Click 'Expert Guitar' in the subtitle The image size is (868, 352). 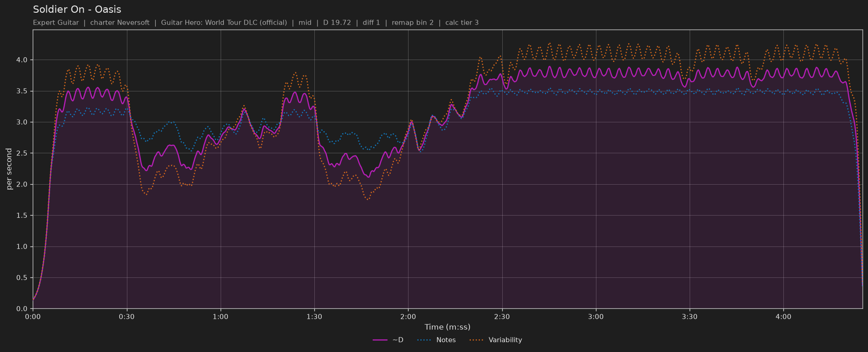56,22
